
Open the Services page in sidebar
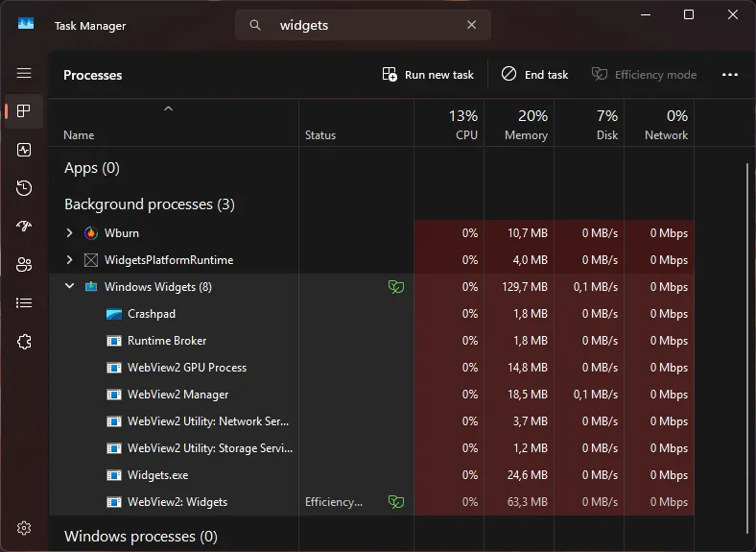click(x=24, y=342)
